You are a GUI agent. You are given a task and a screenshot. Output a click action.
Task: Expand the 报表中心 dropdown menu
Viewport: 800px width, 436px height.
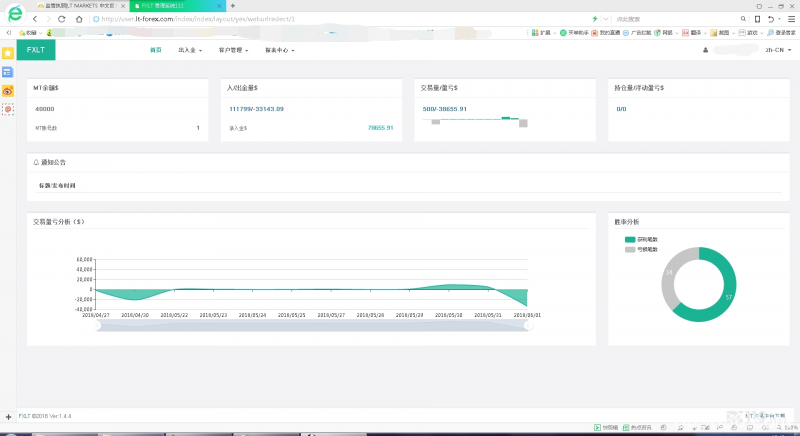(x=280, y=50)
